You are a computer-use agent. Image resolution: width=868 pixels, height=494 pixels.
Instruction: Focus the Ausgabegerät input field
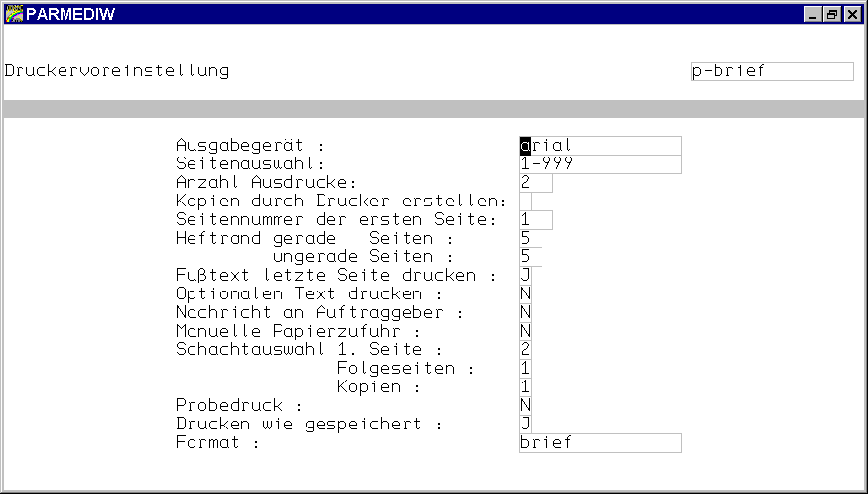pos(600,146)
